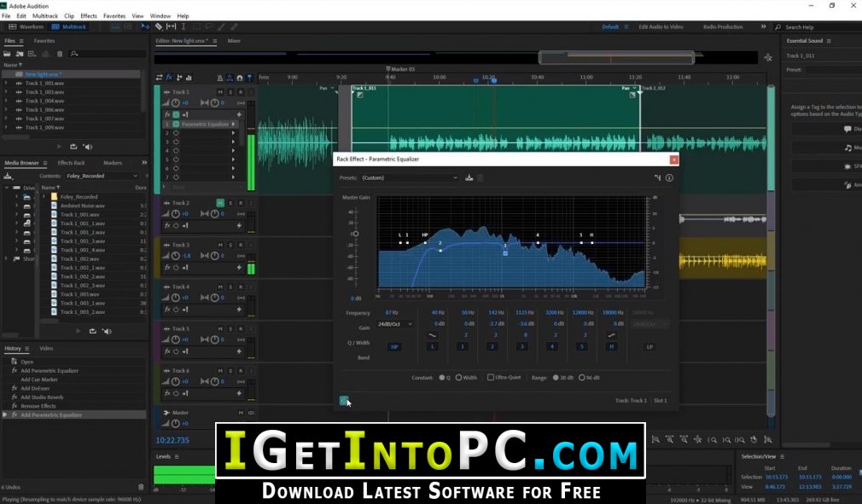Click the Sends view icon above Track 1

click(x=179, y=78)
